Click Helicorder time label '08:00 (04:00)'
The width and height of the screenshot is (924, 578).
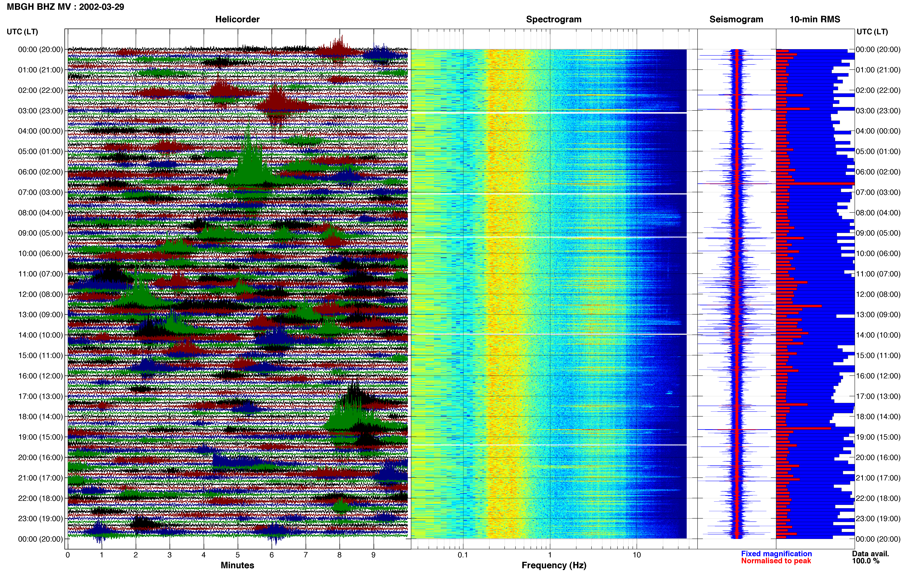(41, 212)
